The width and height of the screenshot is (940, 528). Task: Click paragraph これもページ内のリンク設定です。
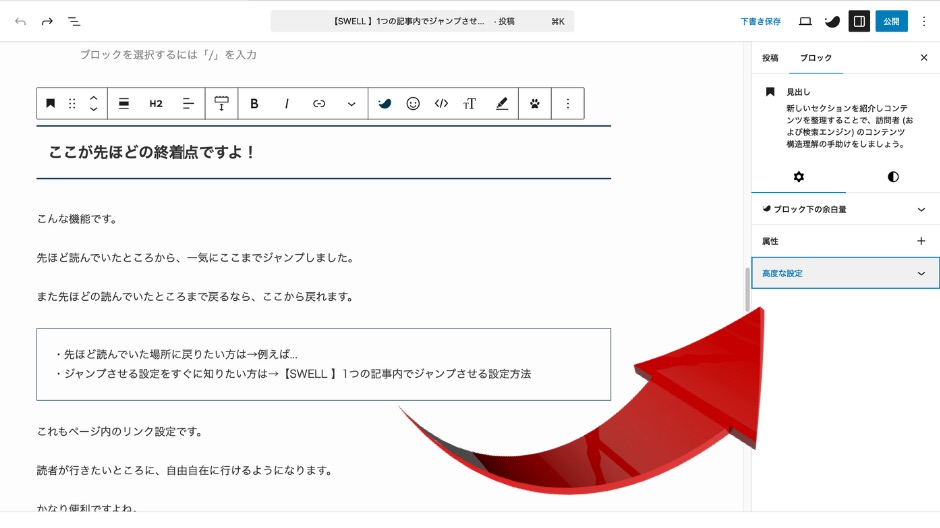(x=120, y=432)
